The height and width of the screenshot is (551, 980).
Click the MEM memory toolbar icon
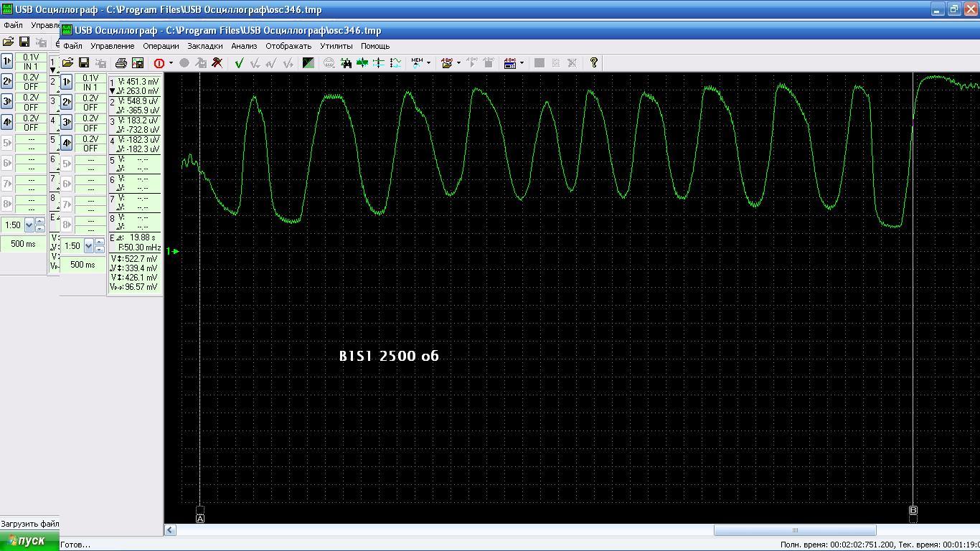click(x=416, y=63)
